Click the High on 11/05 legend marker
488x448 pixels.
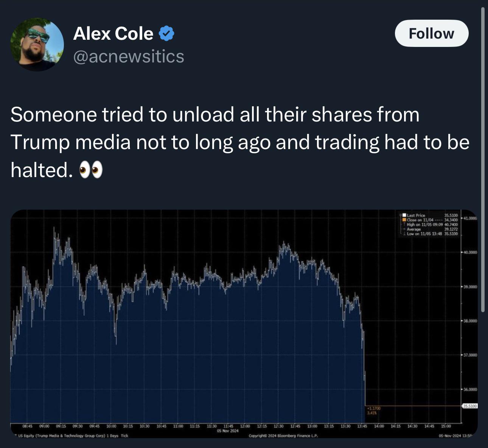click(404, 224)
